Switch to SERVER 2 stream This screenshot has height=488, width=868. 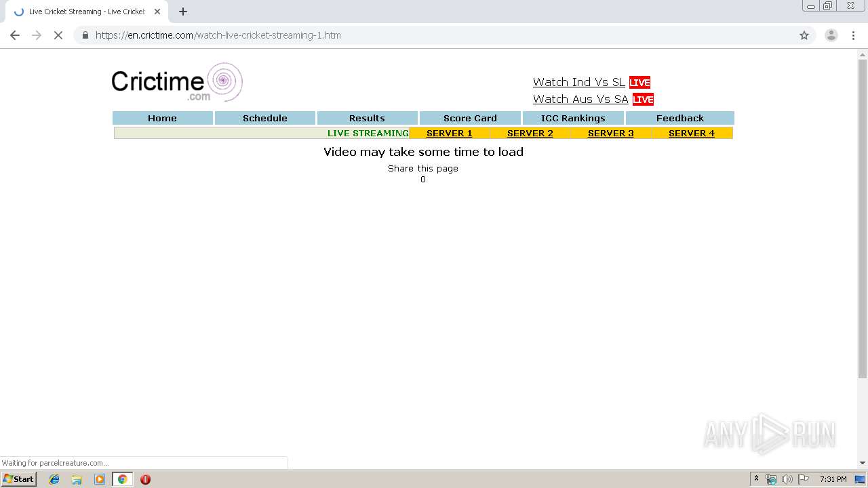click(x=530, y=133)
